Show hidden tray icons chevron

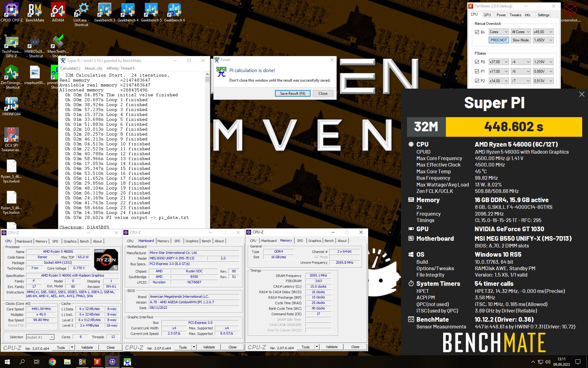(533, 362)
